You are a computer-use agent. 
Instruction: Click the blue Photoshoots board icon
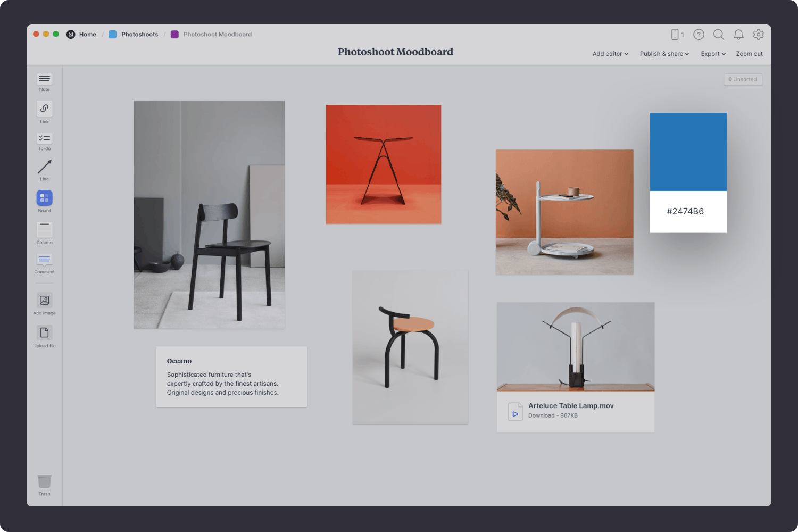pyautogui.click(x=112, y=35)
